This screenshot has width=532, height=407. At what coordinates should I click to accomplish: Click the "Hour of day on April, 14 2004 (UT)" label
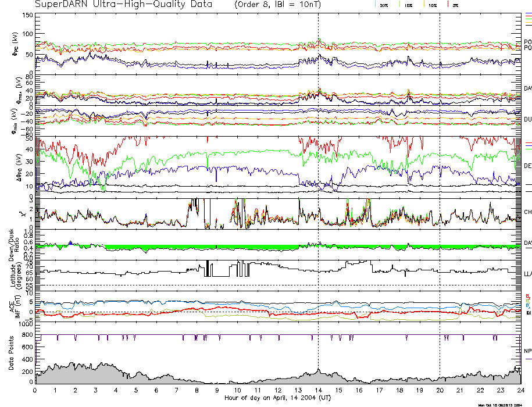[x=277, y=398]
